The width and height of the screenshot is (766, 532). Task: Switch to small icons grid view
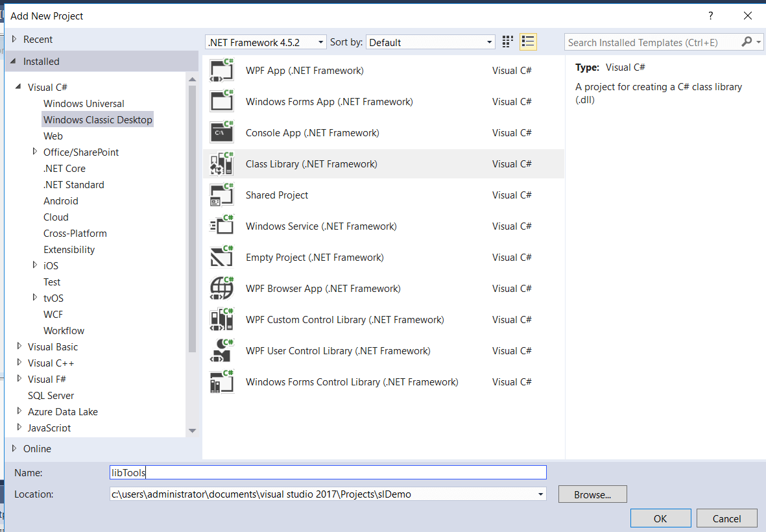point(508,42)
